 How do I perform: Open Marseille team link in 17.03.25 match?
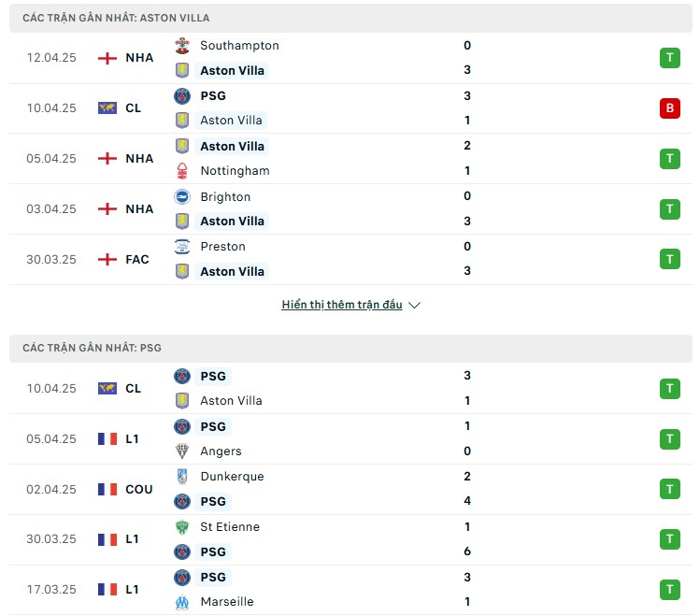(227, 602)
